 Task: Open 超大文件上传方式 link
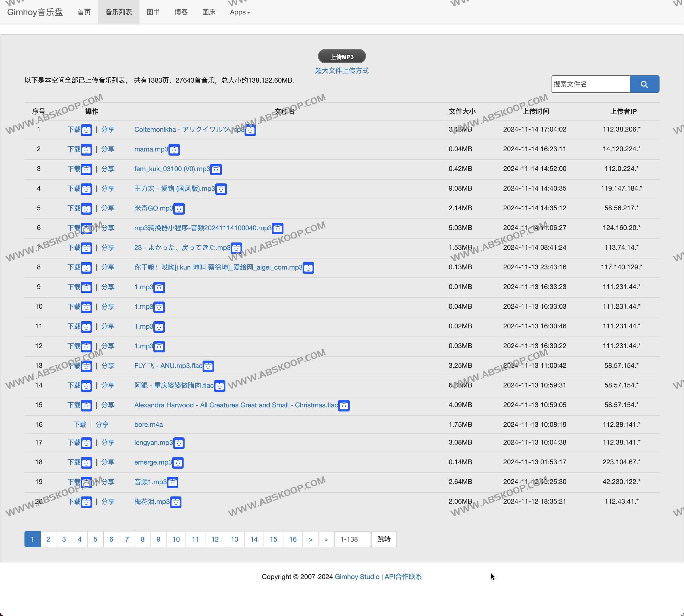342,71
